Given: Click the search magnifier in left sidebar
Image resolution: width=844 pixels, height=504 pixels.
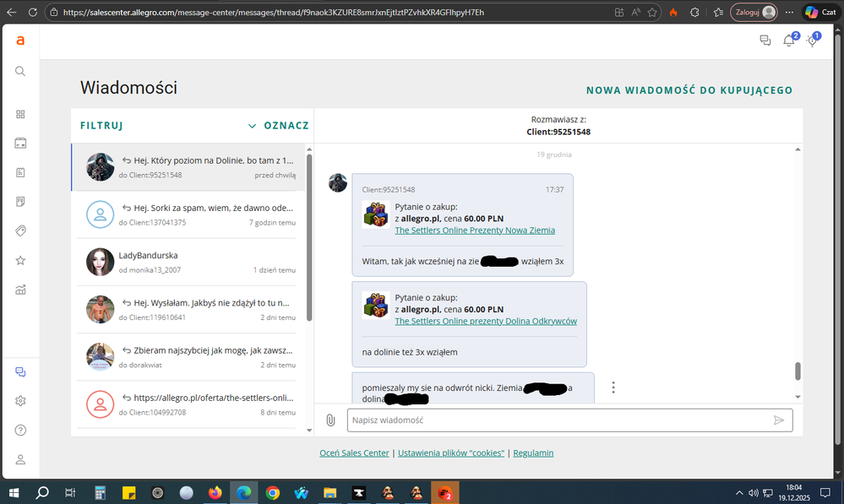Looking at the screenshot, I should click(x=20, y=71).
